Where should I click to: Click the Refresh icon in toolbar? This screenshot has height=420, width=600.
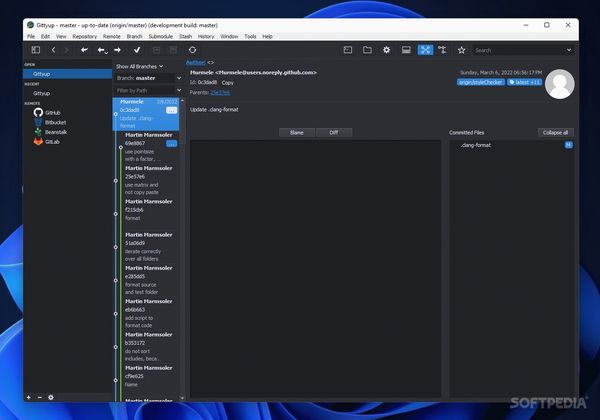pos(192,49)
